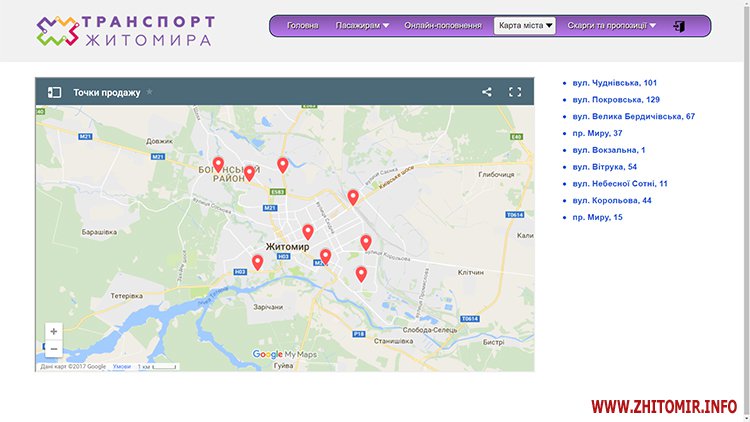This screenshot has width=750, height=422.
Task: Open the Онлайн-поповнення menu item
Action: coord(443,26)
